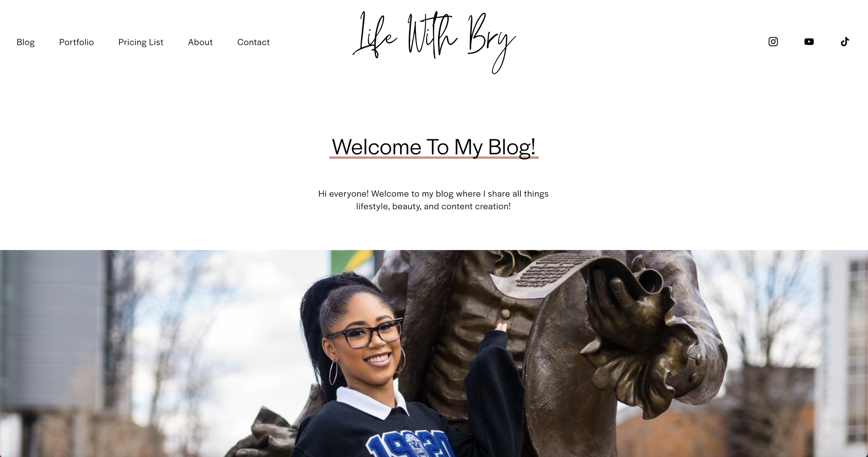Click the woman's black-framed glasses
The width and height of the screenshot is (868, 457).
365,333
